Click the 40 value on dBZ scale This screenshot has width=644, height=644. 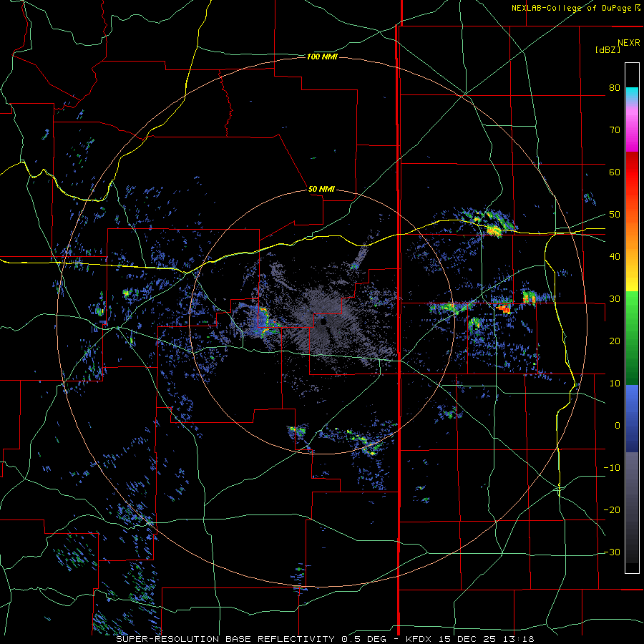click(615, 257)
